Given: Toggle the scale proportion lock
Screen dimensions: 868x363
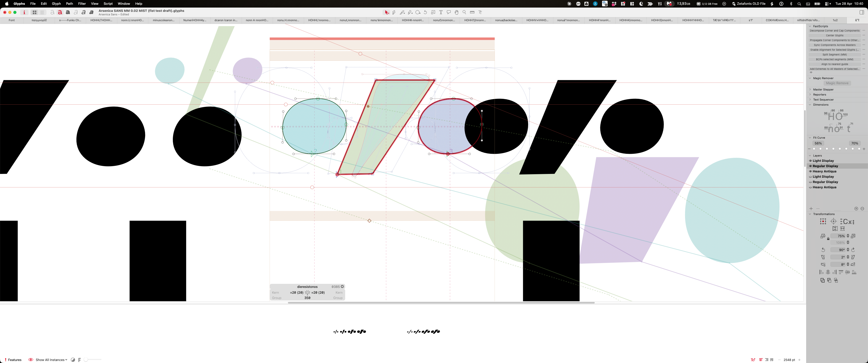Looking at the screenshot, I should pos(828,239).
